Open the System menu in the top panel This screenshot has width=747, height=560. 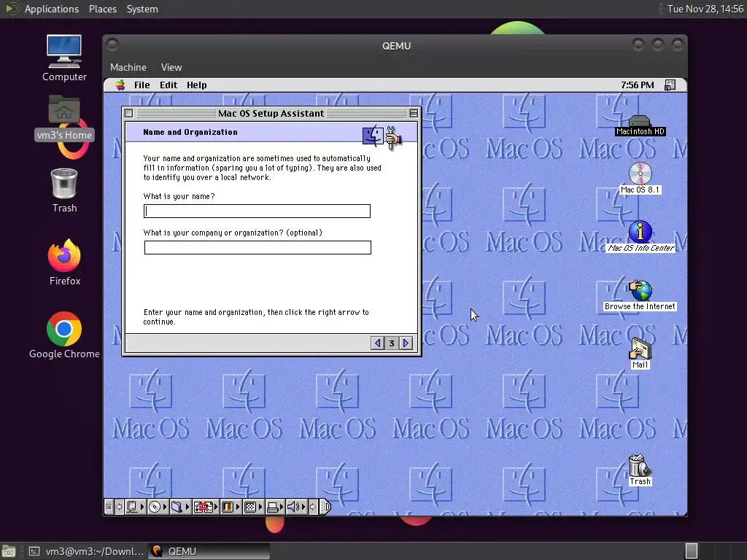(x=142, y=9)
